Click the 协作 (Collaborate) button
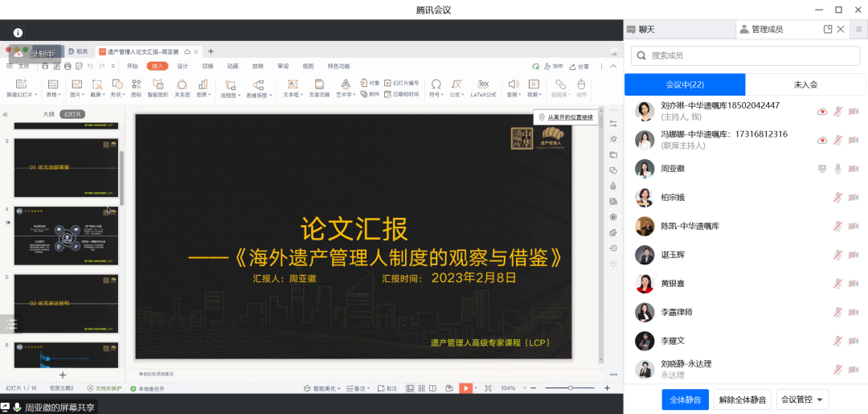 pyautogui.click(x=554, y=67)
